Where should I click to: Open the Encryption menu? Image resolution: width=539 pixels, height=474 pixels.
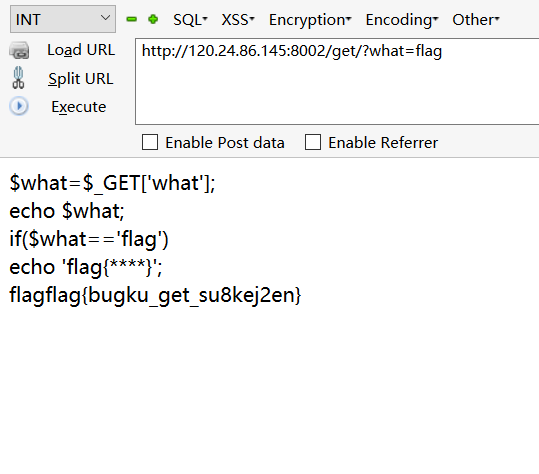310,20
